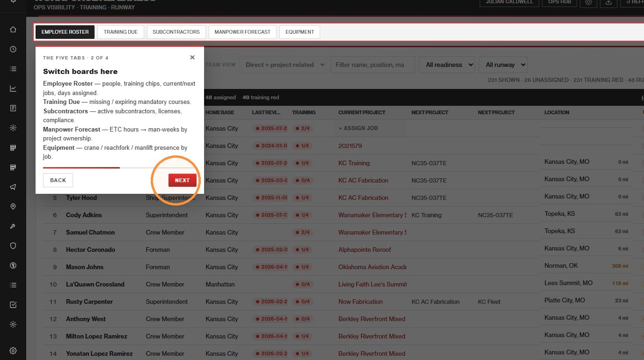644x360 pixels.
Task: Open project 2021579 link
Action: point(350,146)
